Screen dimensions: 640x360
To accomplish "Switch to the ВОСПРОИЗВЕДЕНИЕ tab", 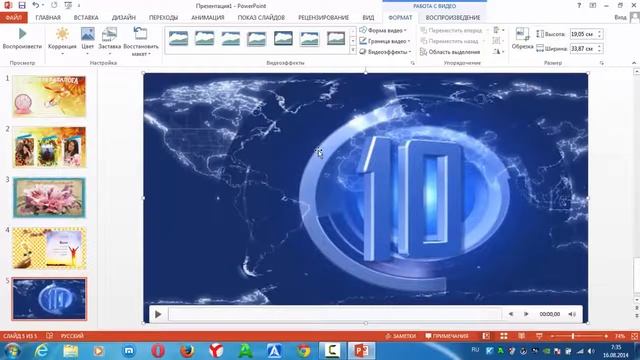I will click(453, 18).
